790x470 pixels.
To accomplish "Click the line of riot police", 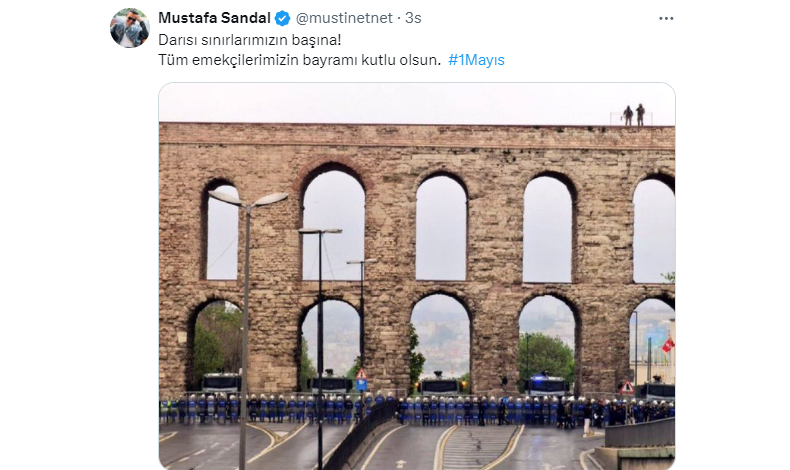I will 417,409.
